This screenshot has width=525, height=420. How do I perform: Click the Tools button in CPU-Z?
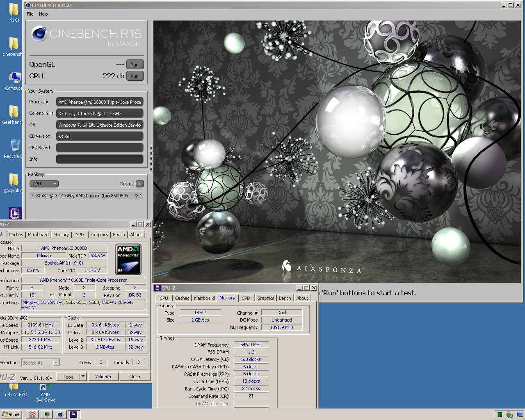click(68, 377)
